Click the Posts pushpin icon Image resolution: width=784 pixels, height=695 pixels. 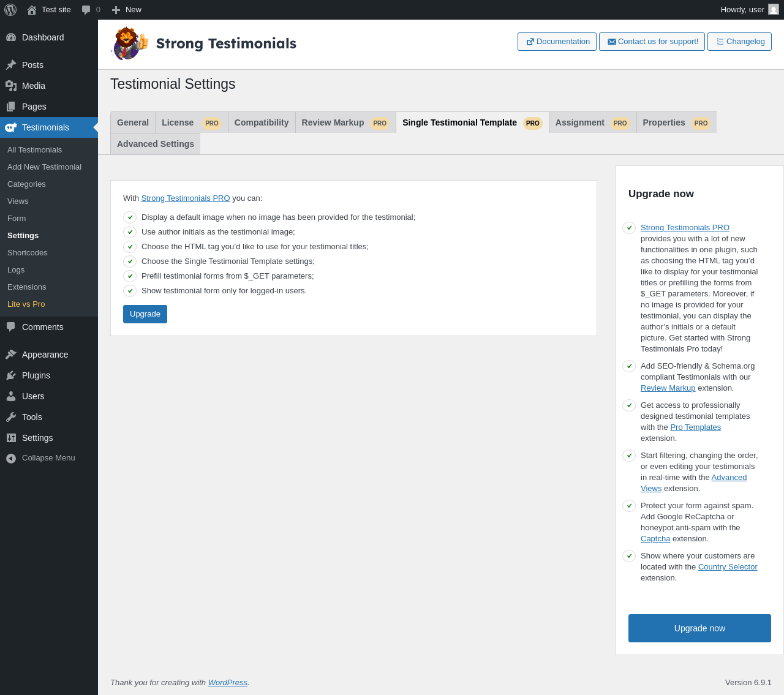11,65
